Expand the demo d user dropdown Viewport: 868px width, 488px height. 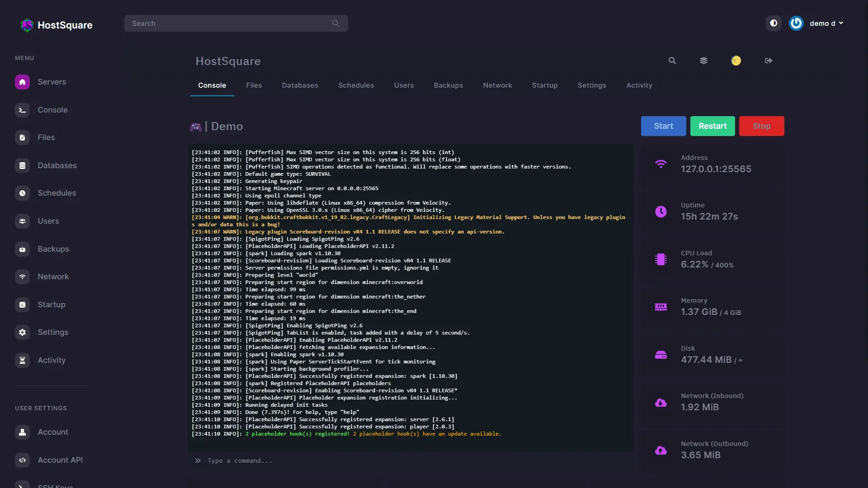click(x=826, y=23)
